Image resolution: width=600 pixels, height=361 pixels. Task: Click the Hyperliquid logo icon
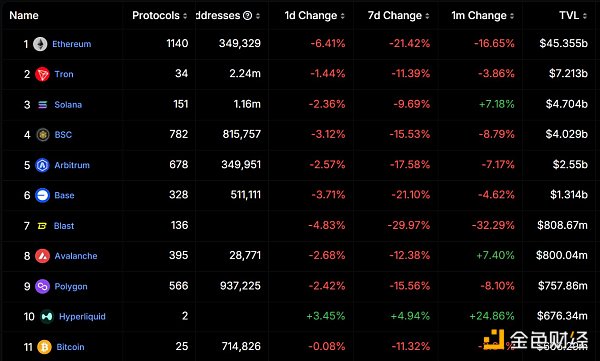point(47,317)
